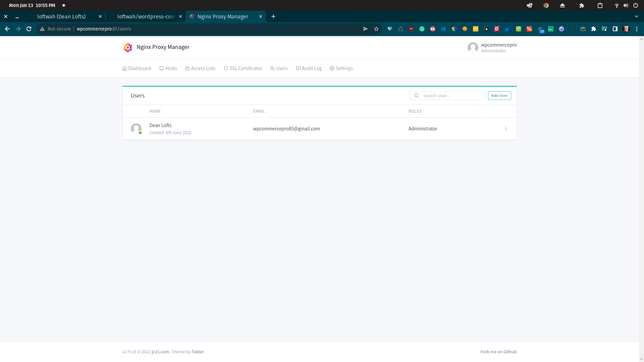This screenshot has height=362, width=644.
Task: Open three-dot menu for Dean Lofts
Action: (x=505, y=129)
